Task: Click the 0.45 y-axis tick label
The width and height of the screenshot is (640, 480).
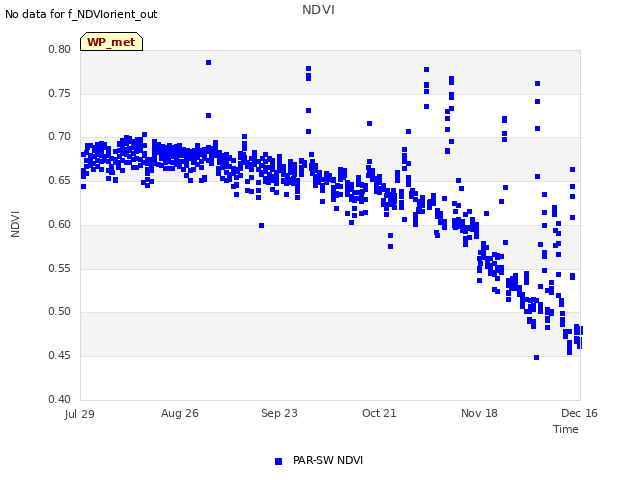Action: 60,356
